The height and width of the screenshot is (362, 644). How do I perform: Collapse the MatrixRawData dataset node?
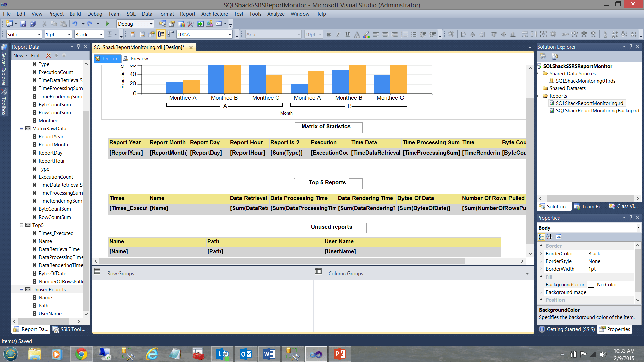point(21,128)
